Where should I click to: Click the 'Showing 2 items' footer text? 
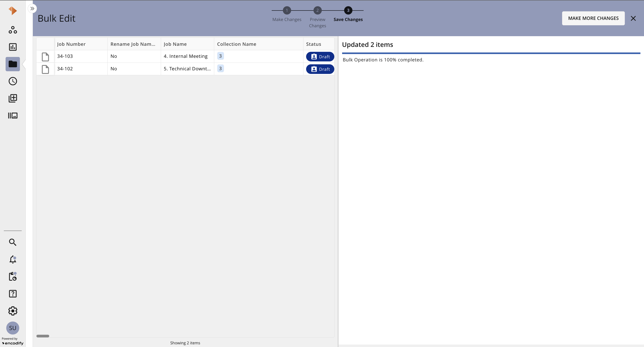click(x=185, y=343)
